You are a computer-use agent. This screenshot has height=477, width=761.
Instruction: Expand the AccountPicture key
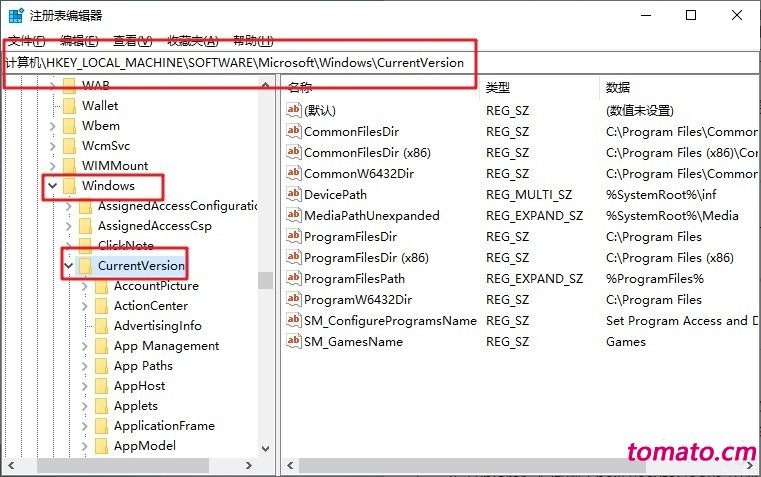point(84,286)
